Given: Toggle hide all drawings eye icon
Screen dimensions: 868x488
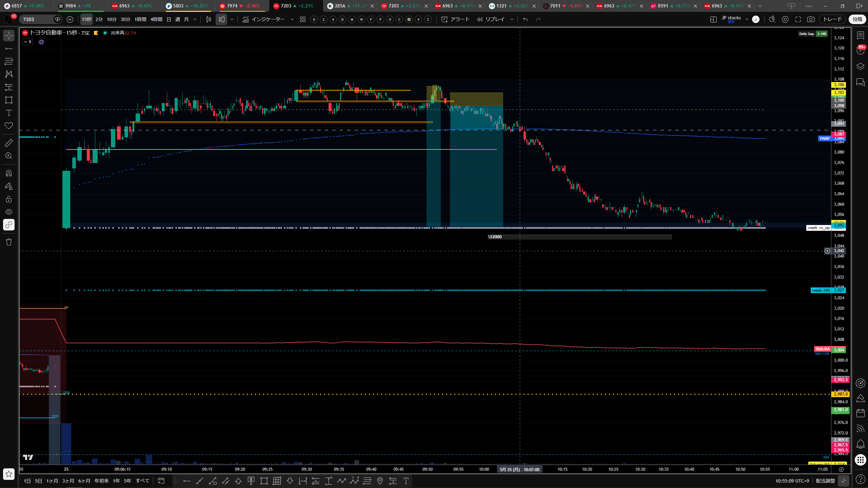Looking at the screenshot, I should (9, 212).
